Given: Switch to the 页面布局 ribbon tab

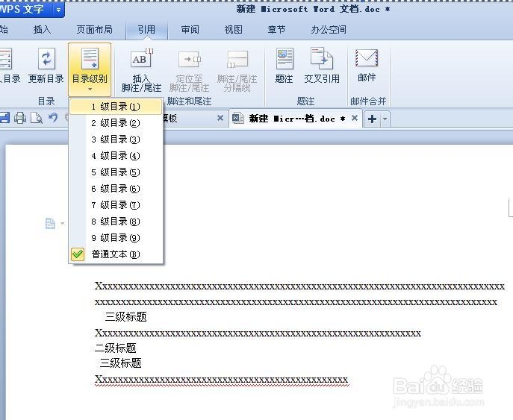Looking at the screenshot, I should [94, 30].
